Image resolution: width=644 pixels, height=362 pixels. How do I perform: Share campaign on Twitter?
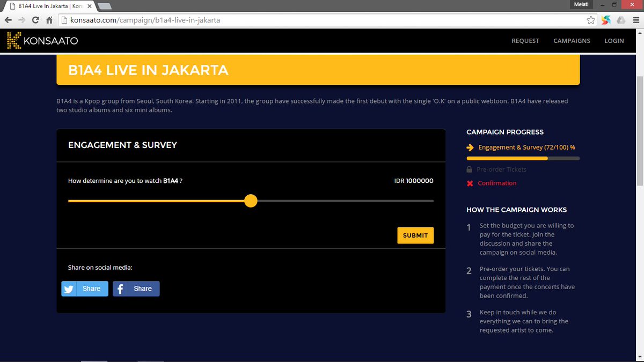pyautogui.click(x=85, y=289)
